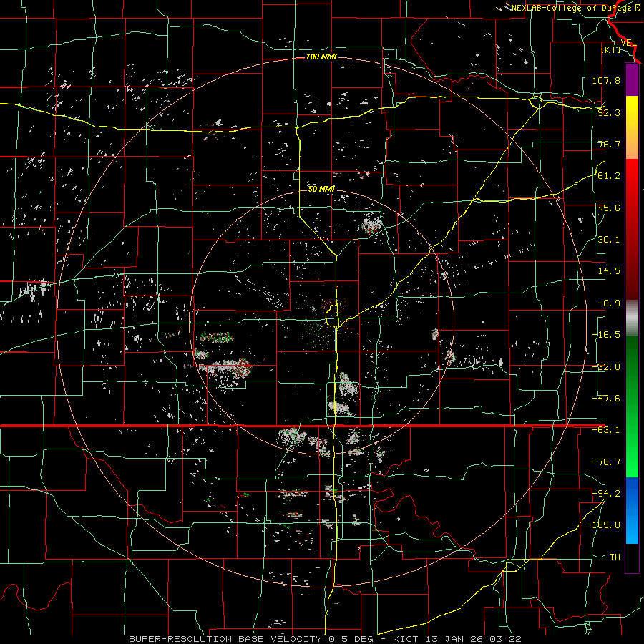Select the 14.5 scale value
The image size is (644, 644).
point(609,271)
